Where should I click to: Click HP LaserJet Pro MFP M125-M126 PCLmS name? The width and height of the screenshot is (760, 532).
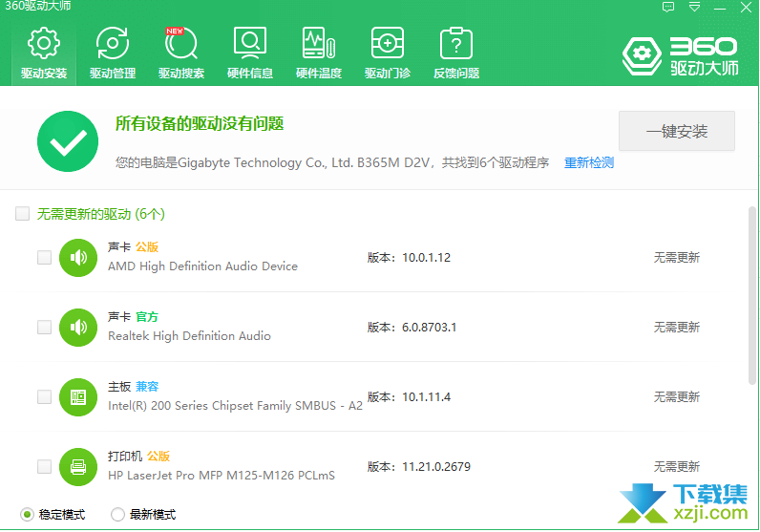(221, 476)
